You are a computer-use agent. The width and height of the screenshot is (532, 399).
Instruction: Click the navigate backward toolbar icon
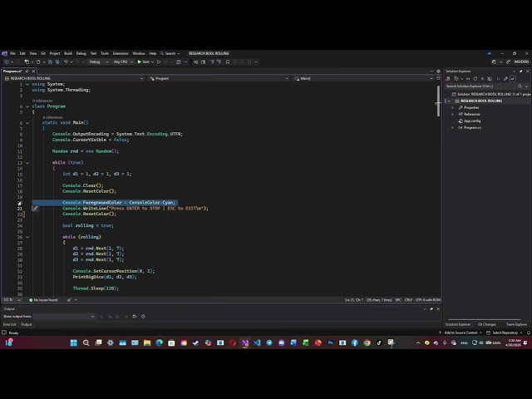(x=7, y=62)
